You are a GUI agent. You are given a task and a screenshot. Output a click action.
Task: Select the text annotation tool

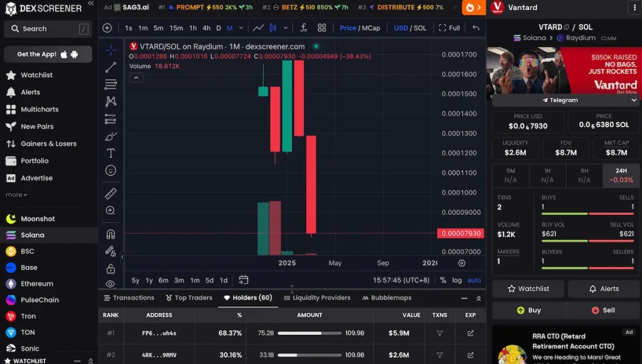point(111,153)
